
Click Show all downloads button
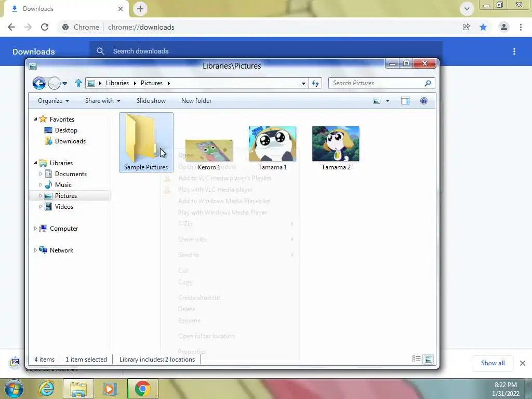pyautogui.click(x=493, y=363)
